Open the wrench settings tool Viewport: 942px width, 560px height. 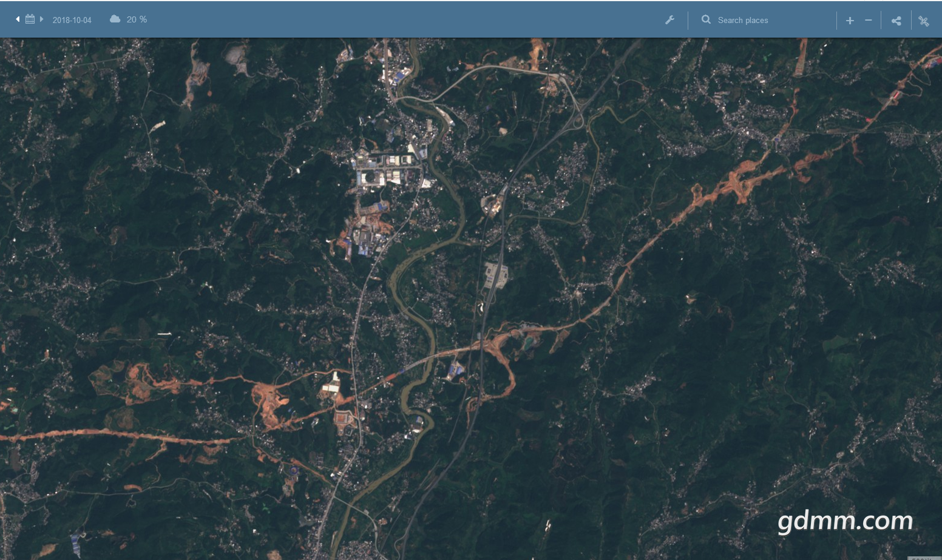(669, 20)
